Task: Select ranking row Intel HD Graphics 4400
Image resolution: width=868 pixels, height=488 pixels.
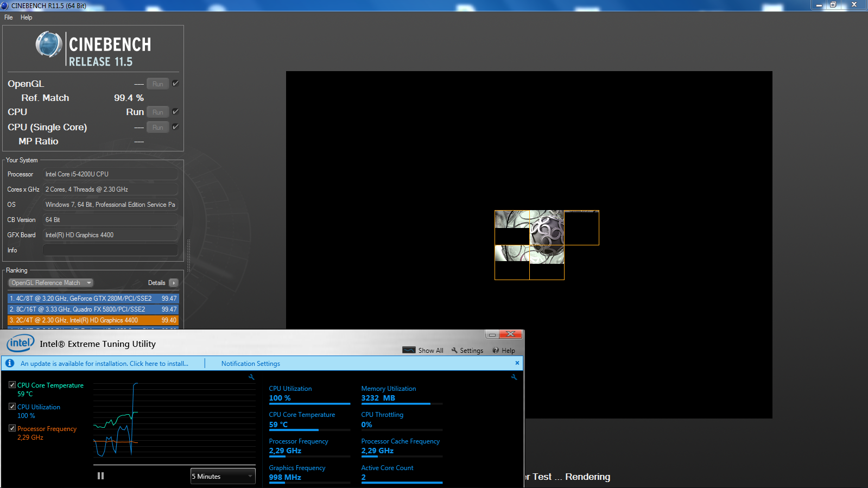Action: (x=93, y=320)
